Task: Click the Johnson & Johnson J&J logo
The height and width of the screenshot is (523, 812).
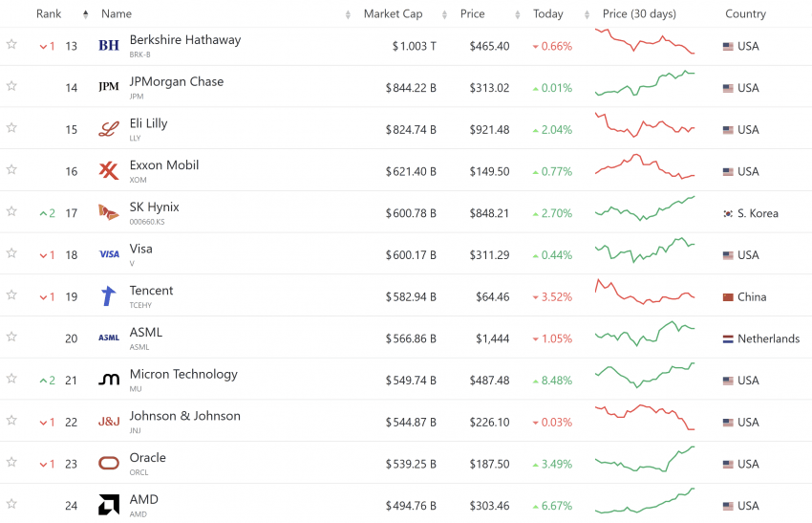Action: (109, 422)
